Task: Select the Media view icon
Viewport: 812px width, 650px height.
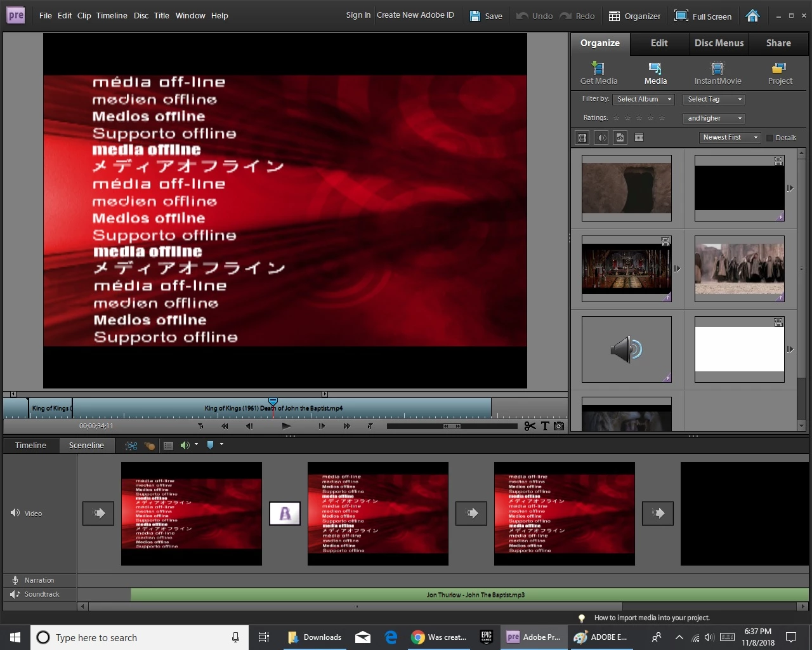Action: [655, 73]
